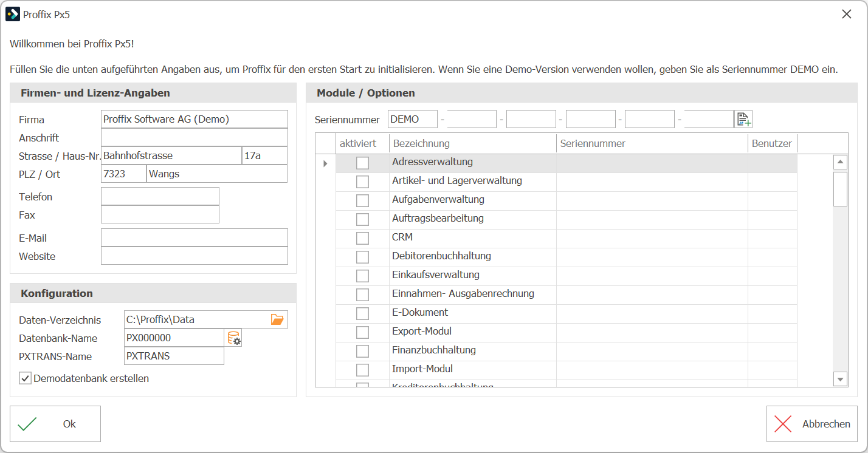The width and height of the screenshot is (868, 453).
Task: Click the Proffix Px5 logo in the title bar
Action: [13, 14]
